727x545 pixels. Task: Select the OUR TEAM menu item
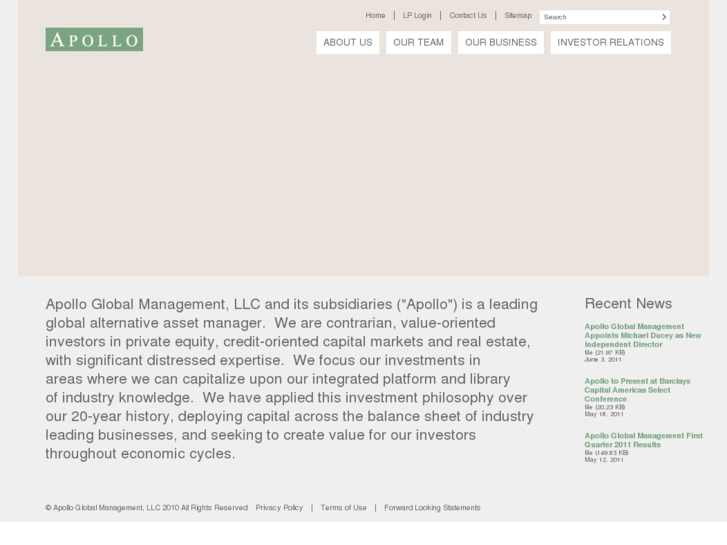419,43
